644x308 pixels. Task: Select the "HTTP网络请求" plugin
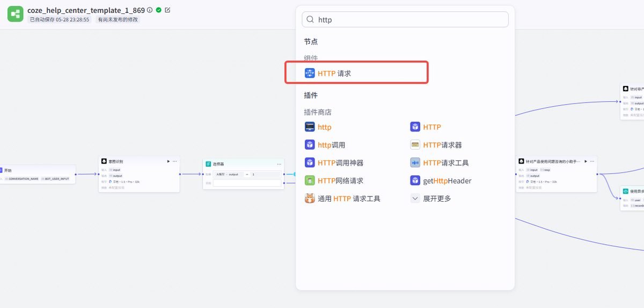click(x=340, y=181)
